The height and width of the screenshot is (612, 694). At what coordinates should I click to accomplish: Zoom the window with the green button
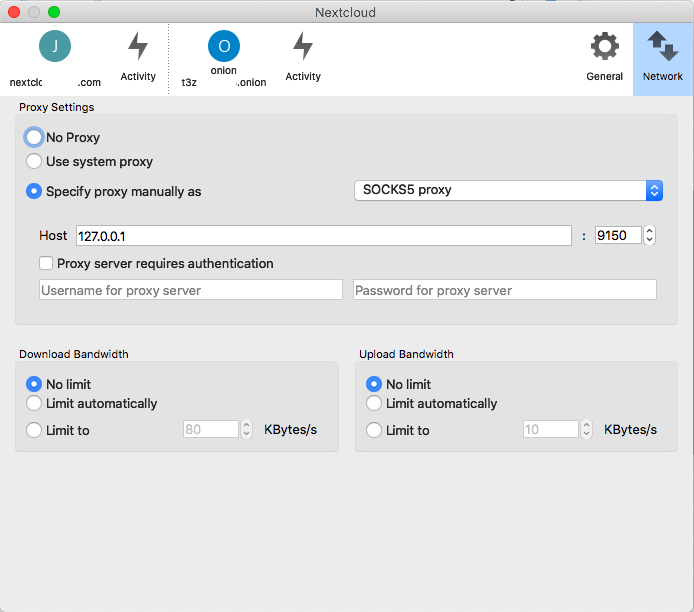[x=54, y=12]
